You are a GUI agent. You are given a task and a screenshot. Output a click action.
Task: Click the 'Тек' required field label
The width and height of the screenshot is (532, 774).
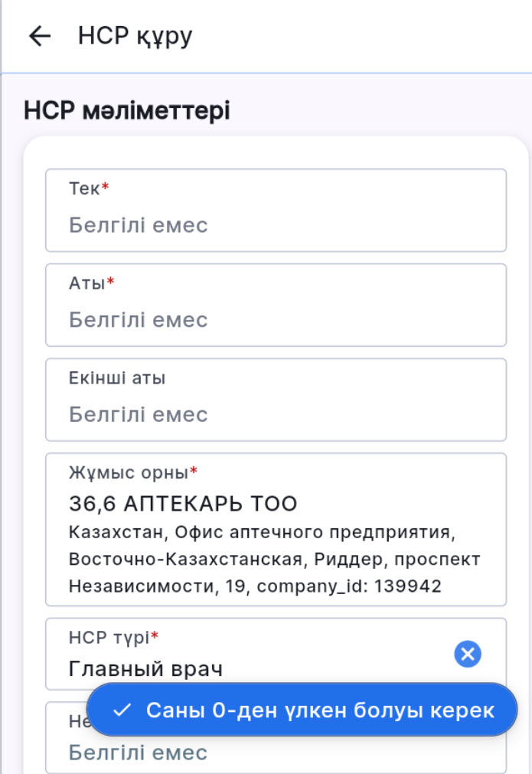point(84,189)
